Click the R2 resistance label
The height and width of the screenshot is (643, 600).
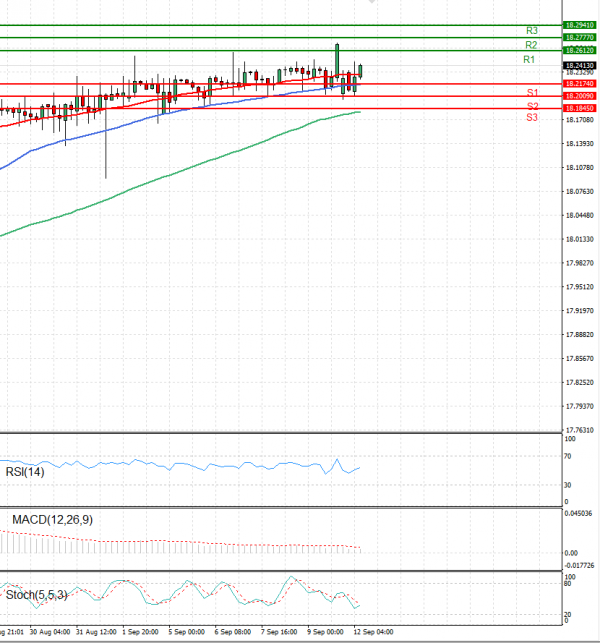click(531, 45)
